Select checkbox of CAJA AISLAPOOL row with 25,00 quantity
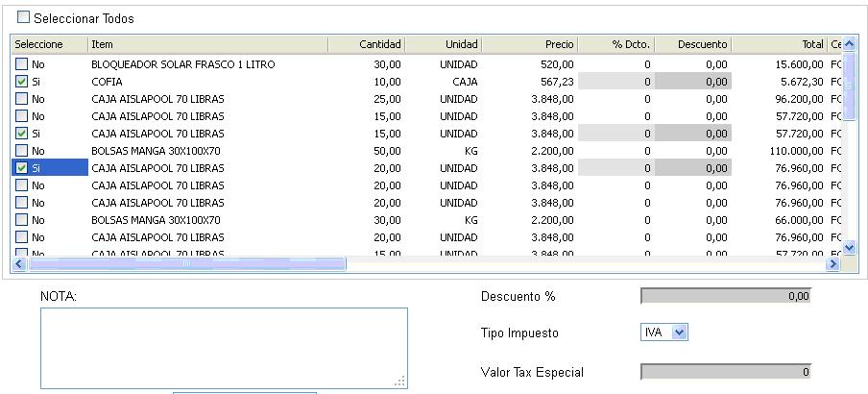The height and width of the screenshot is (394, 868). [x=21, y=99]
